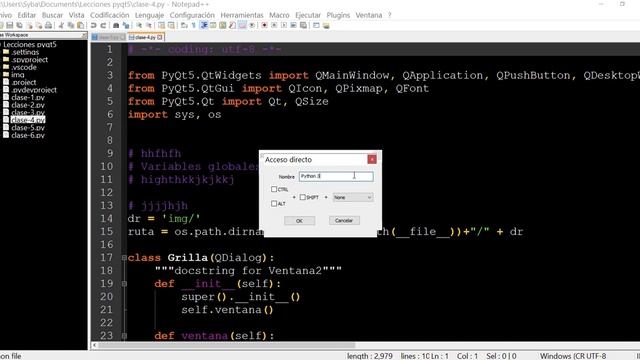Click the macro playback icon
The height and width of the screenshot is (360, 640).
click(284, 25)
